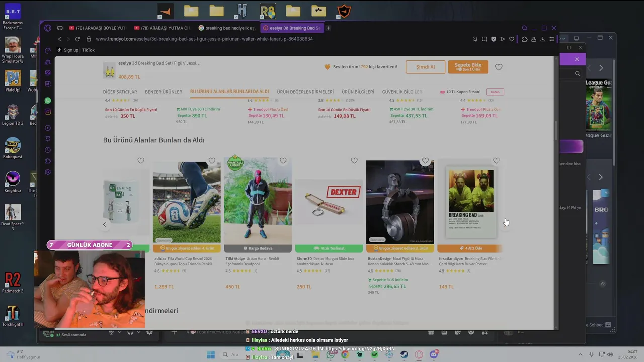Click the 149 TL poster price
644x362 pixels.
click(446, 287)
